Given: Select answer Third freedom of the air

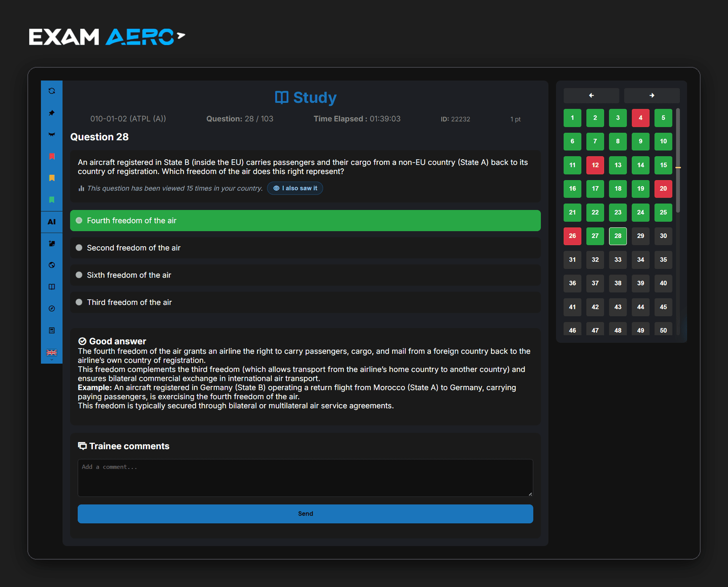Looking at the screenshot, I should (305, 303).
